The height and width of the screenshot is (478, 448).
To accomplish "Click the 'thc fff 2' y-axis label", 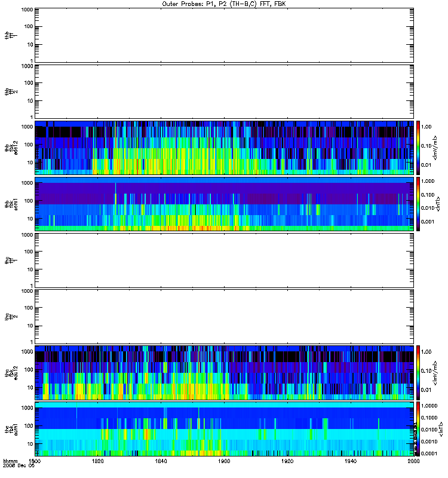I will pos(11,317).
